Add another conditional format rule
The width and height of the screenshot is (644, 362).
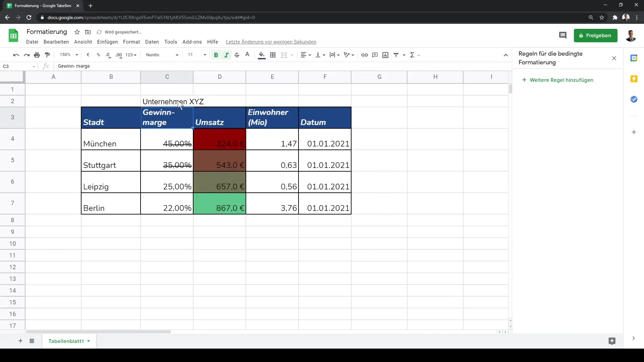(558, 80)
